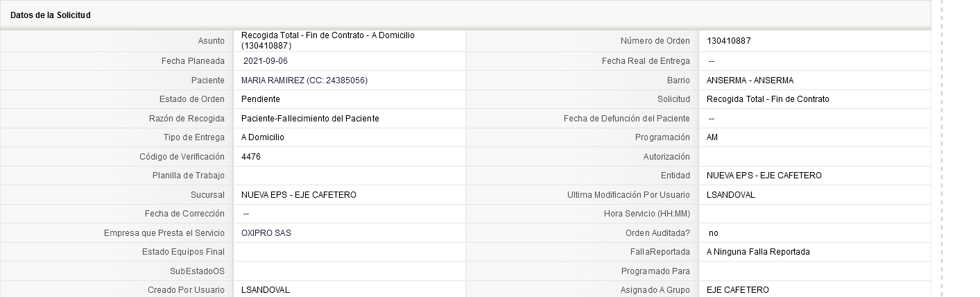This screenshot has width=980, height=297.
Task: Click the Código de Verificación 4476 value
Action: 251,157
